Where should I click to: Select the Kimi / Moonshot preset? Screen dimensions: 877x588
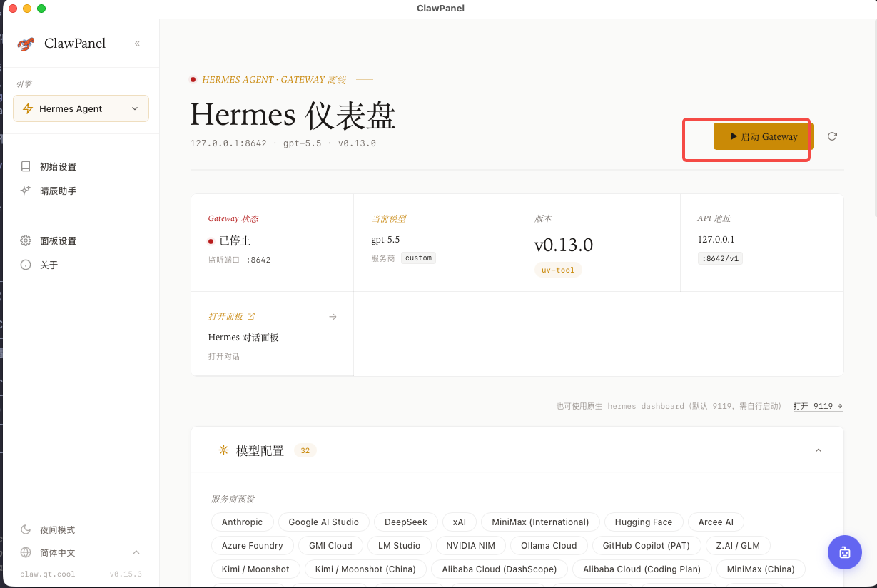pyautogui.click(x=255, y=569)
